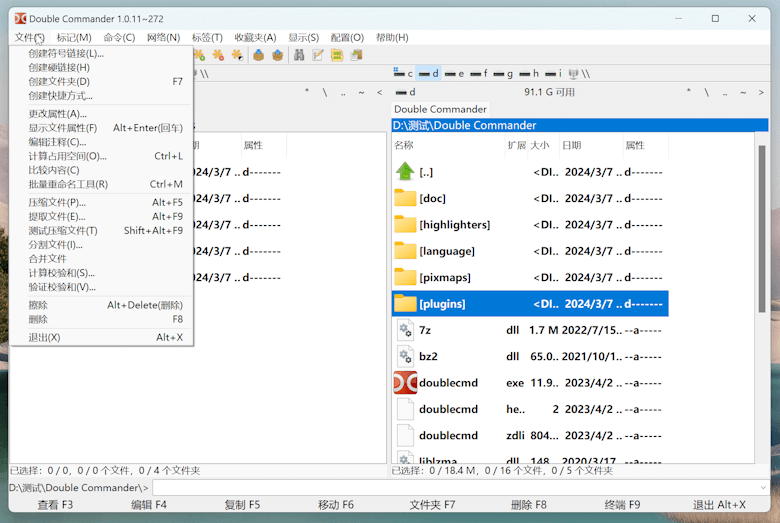This screenshot has width=780, height=523.
Task: Click the last toolbar icon with clipboard
Action: click(x=356, y=55)
